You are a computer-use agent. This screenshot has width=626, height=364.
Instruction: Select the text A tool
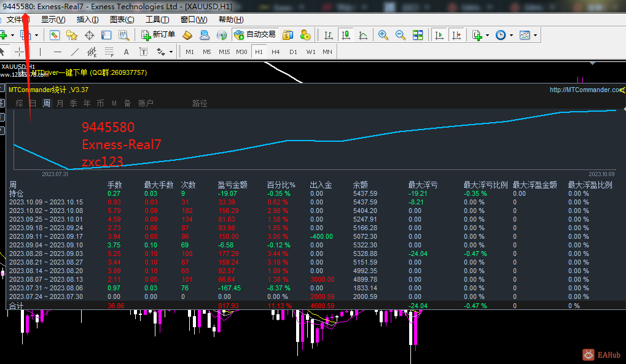pos(126,52)
